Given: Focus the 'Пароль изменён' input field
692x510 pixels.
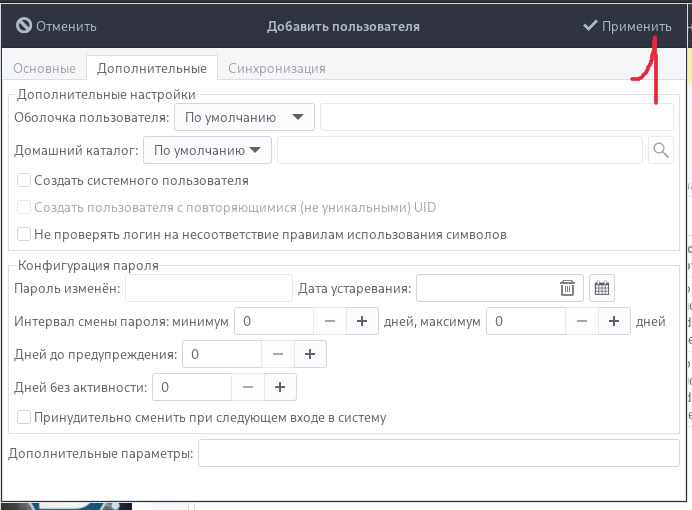Looking at the screenshot, I should (x=208, y=288).
